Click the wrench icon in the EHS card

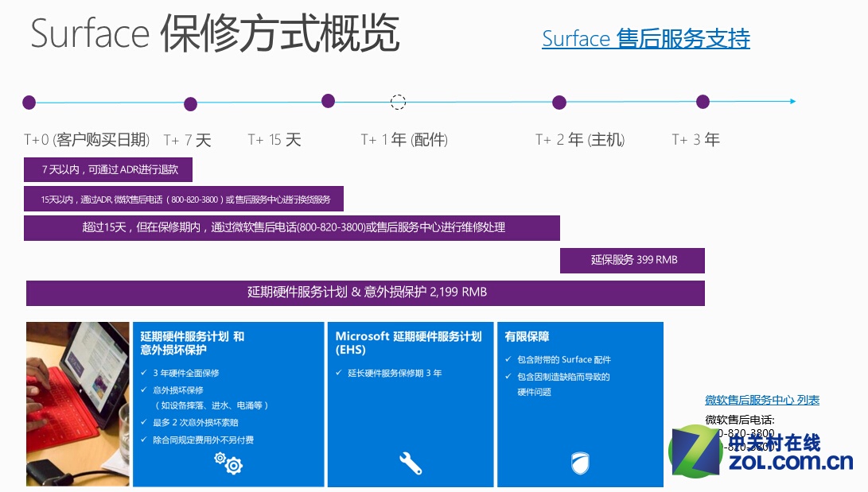pos(411,463)
